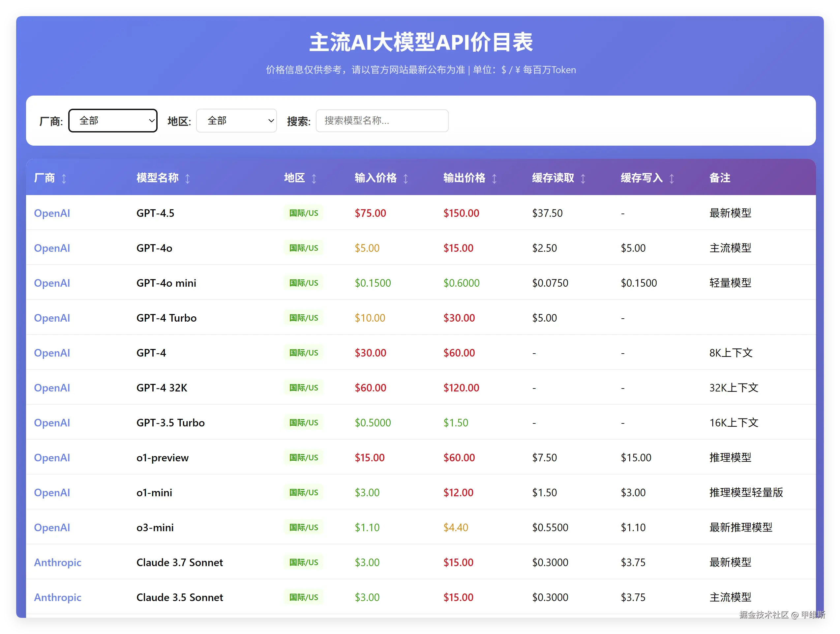Click the 备注 column header
Image resolution: width=840 pixels, height=634 pixels.
click(x=719, y=178)
